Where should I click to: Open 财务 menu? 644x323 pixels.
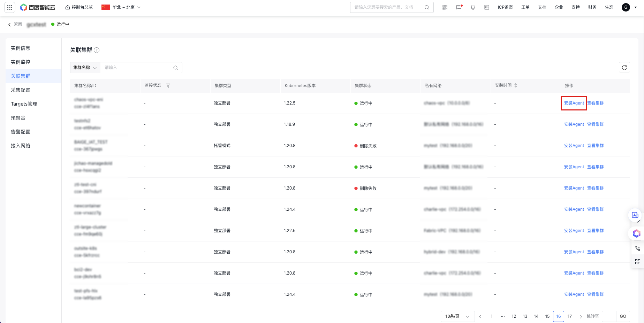(x=592, y=7)
